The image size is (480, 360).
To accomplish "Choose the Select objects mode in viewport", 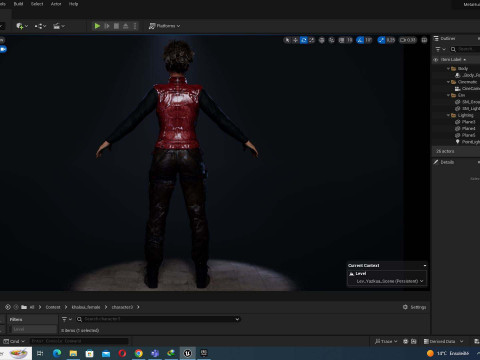I will 287,40.
